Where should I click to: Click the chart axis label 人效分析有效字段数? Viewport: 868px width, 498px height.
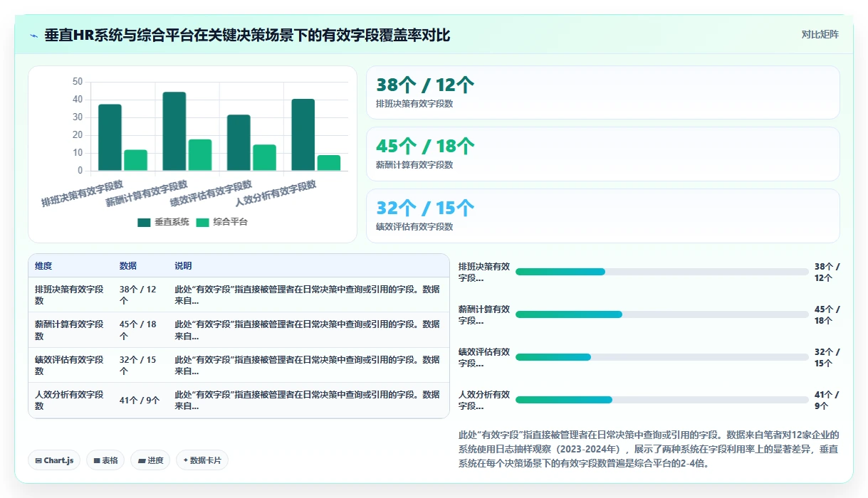point(276,194)
